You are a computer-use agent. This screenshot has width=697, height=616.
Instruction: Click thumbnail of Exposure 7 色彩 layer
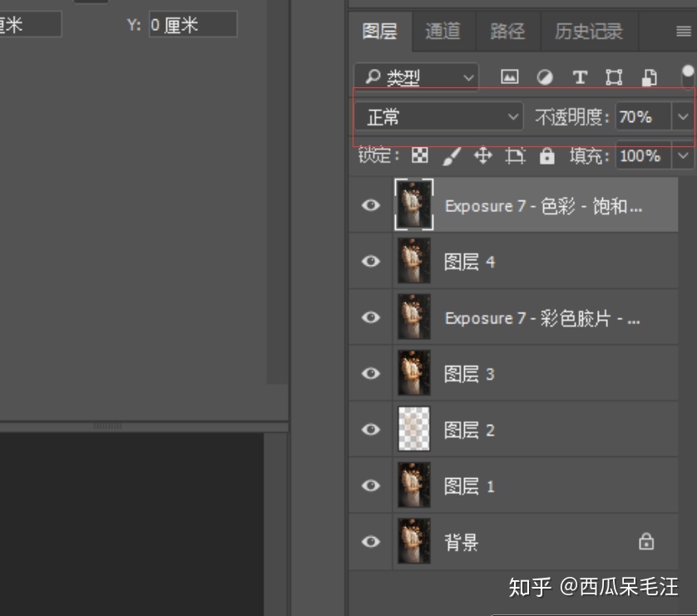click(x=414, y=205)
